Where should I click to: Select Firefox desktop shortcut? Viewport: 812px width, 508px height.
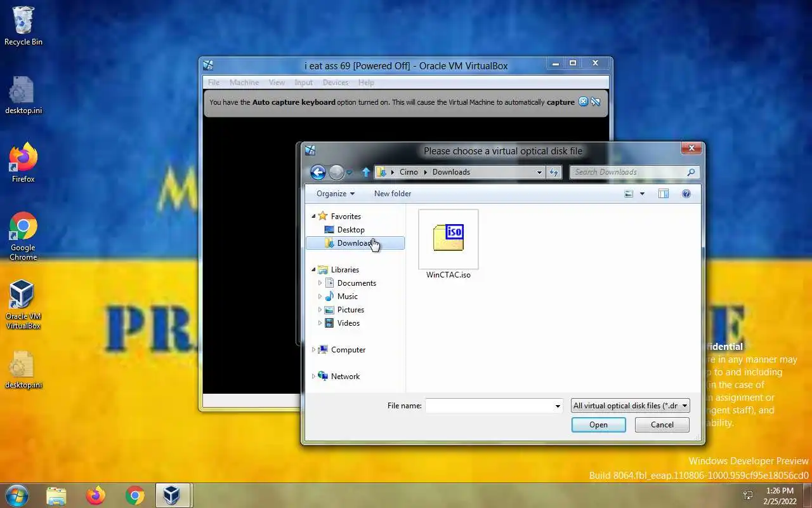tap(23, 163)
